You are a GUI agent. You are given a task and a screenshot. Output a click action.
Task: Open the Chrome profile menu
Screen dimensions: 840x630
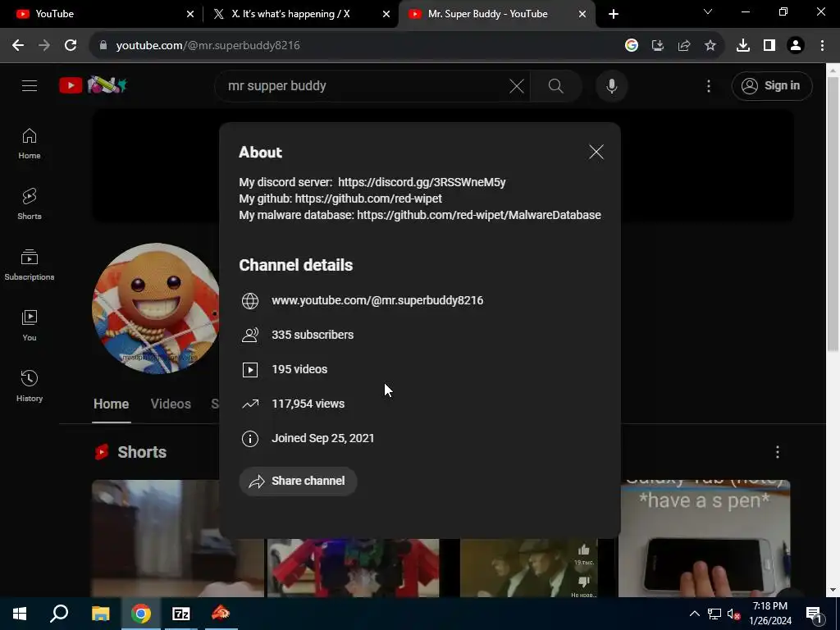point(796,46)
